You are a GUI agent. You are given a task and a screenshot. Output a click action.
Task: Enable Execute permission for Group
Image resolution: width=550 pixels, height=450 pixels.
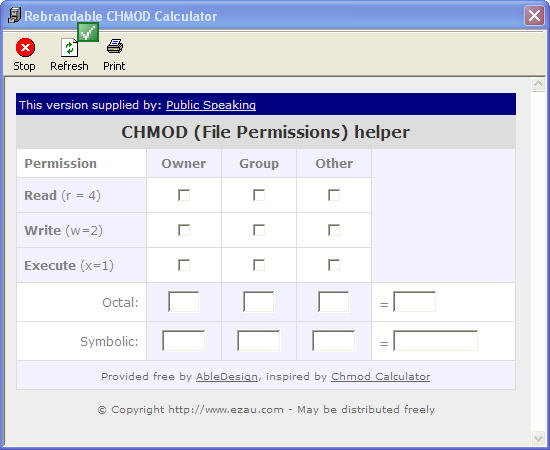[x=259, y=265]
